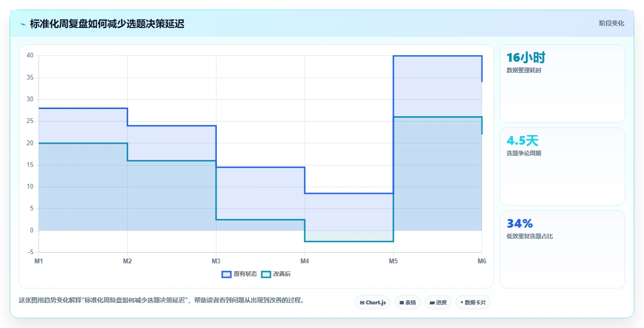
Task: Click the 25 y-axis tick label
Action: pos(30,121)
